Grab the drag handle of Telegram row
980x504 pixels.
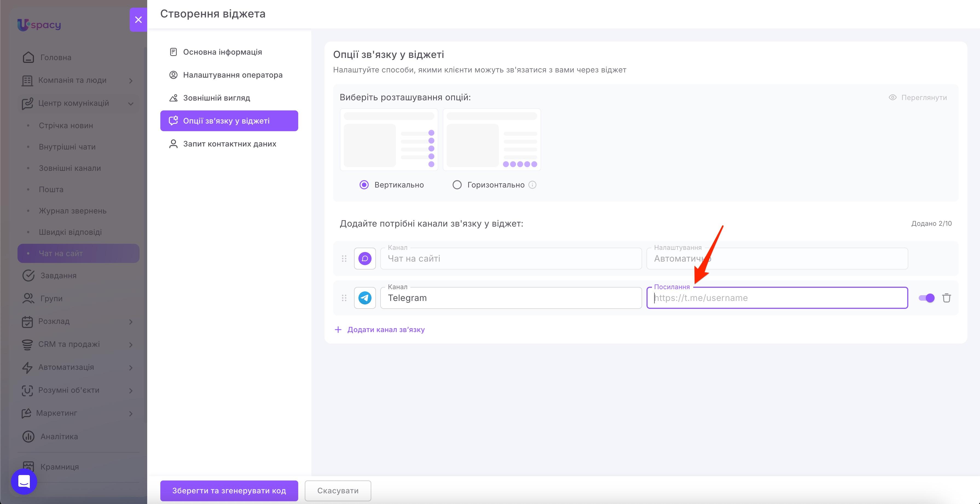(x=344, y=298)
